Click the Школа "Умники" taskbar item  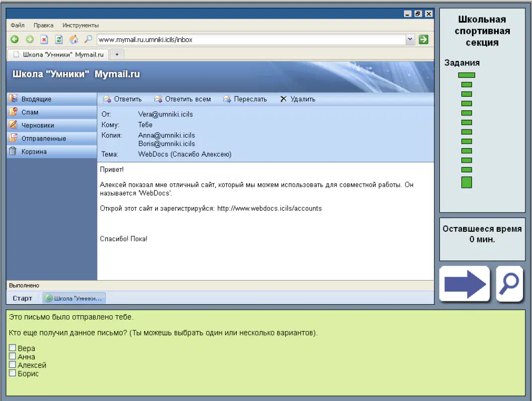coord(74,298)
